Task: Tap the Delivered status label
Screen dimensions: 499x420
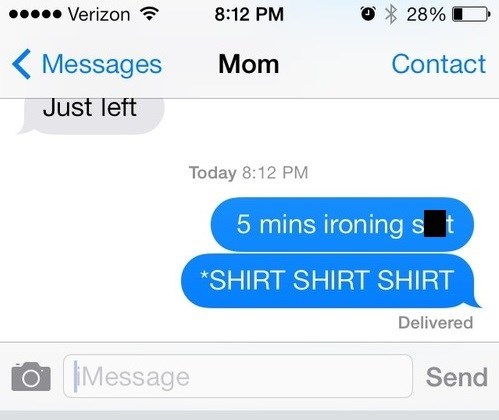Action: (436, 323)
